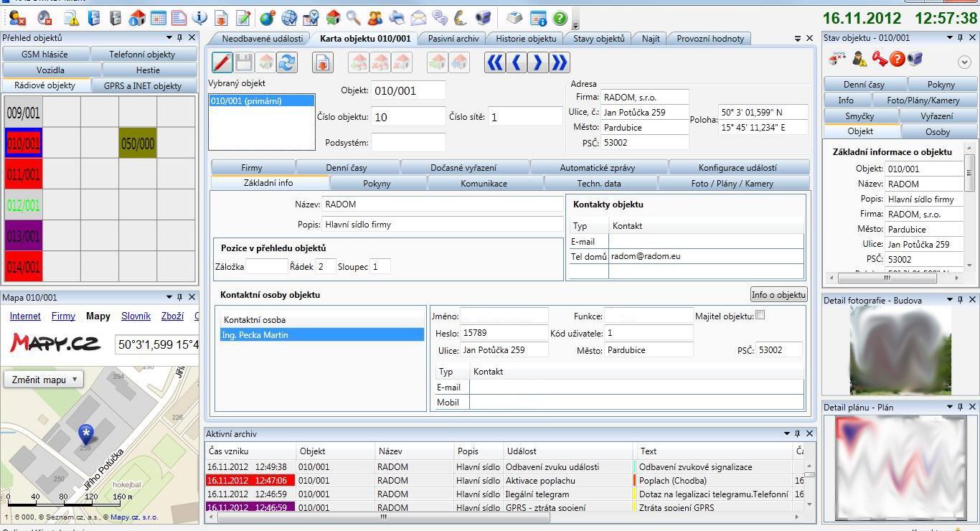Open the Firmy link above the map
The width and height of the screenshot is (980, 531).
[x=63, y=316]
